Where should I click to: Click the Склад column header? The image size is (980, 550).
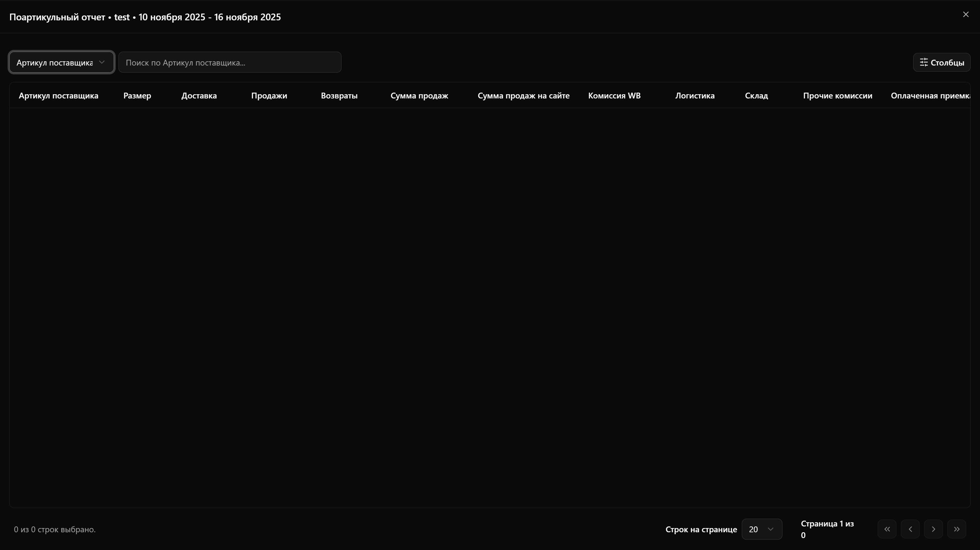(x=756, y=96)
